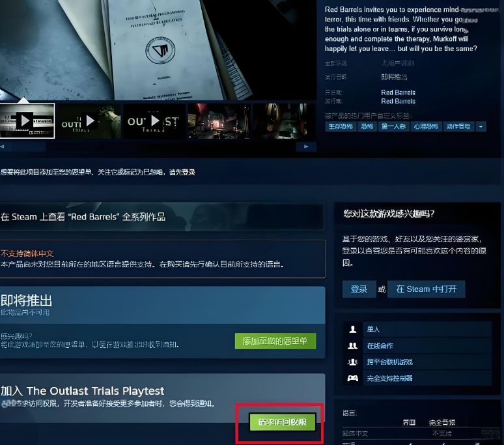Click the 完全音频 language column header
Screen dimensions: 504x445
tap(442, 422)
